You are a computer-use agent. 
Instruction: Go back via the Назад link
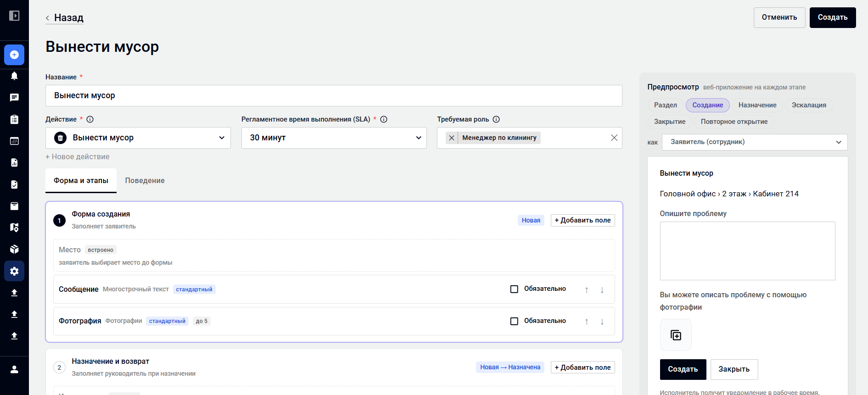[x=65, y=17]
